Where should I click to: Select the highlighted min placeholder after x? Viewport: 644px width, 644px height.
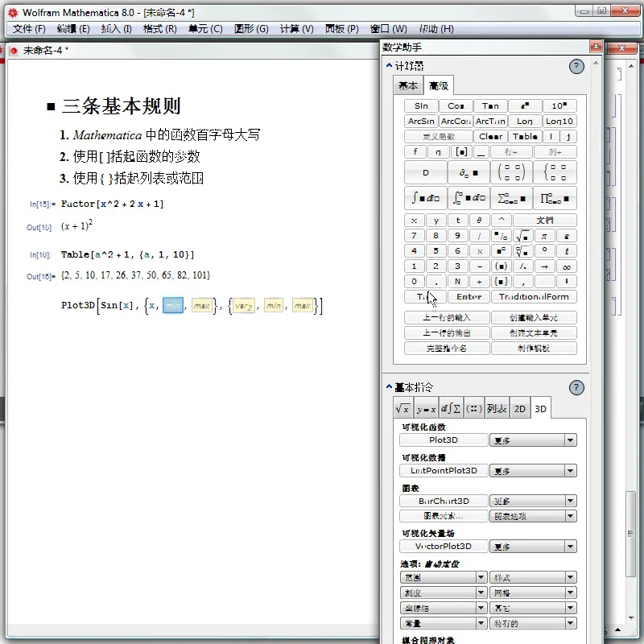point(173,306)
